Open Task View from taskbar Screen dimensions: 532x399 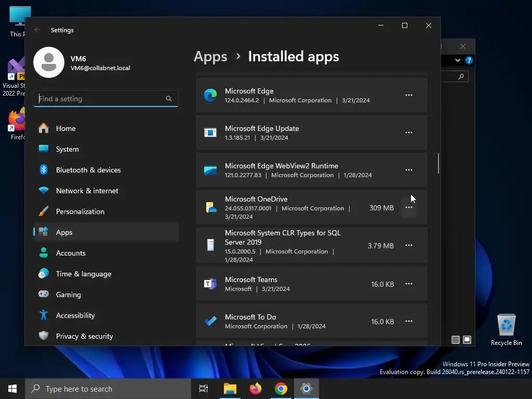tap(204, 389)
